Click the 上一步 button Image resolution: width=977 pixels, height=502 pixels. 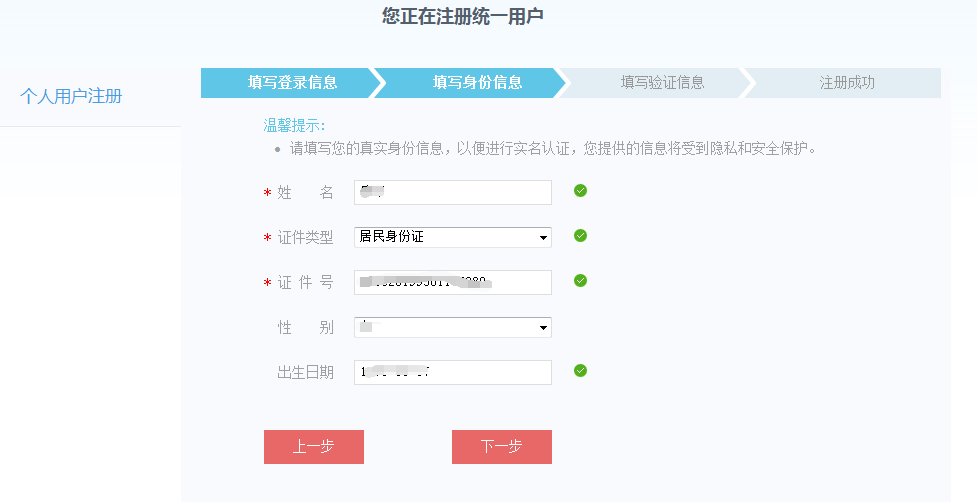click(x=313, y=447)
